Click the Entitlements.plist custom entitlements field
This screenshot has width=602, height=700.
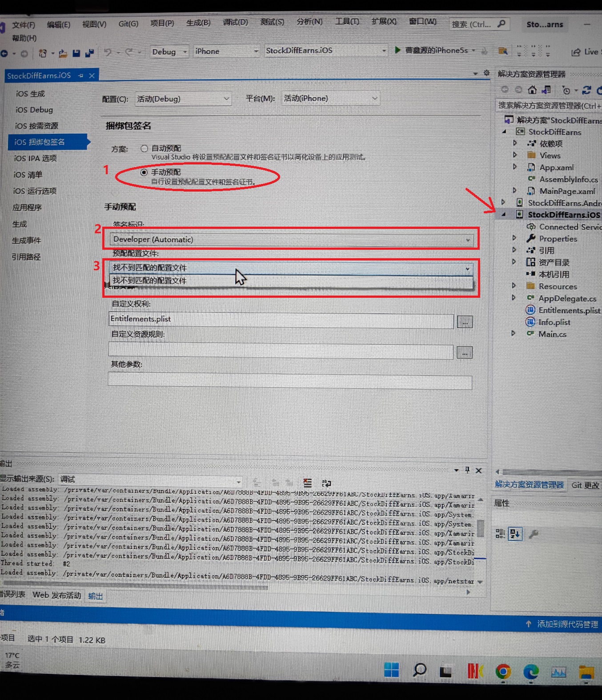[281, 320]
